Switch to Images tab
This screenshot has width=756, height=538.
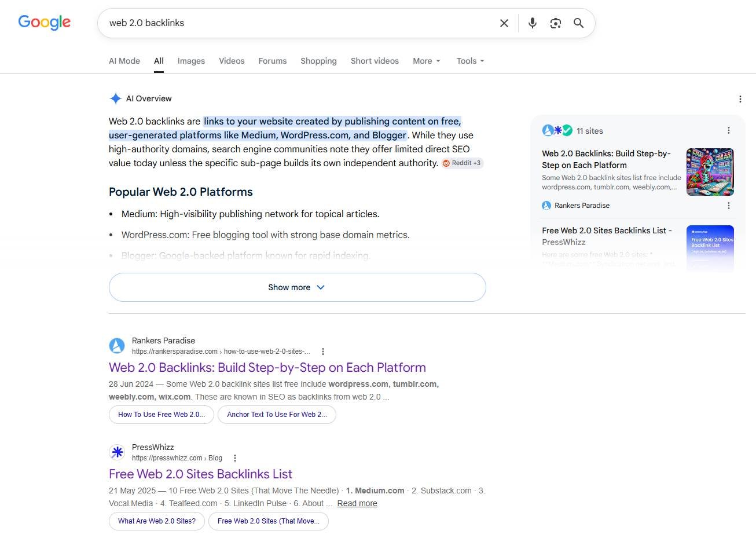191,61
